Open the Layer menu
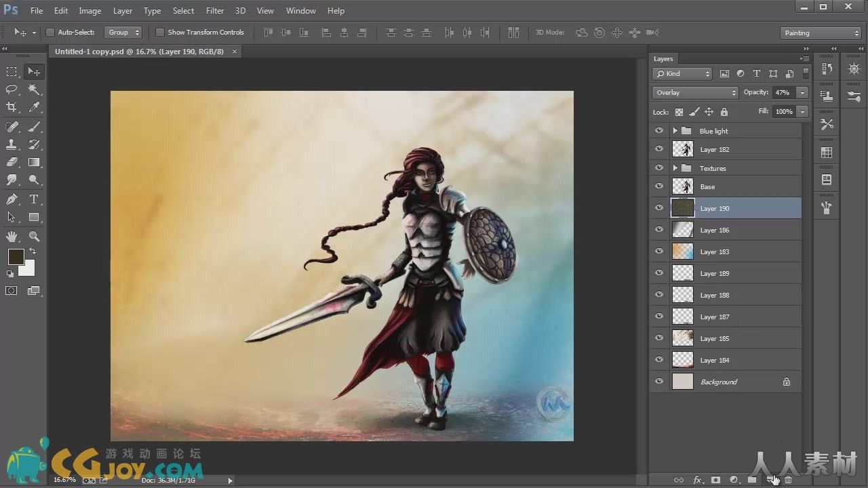The image size is (868, 488). [123, 11]
